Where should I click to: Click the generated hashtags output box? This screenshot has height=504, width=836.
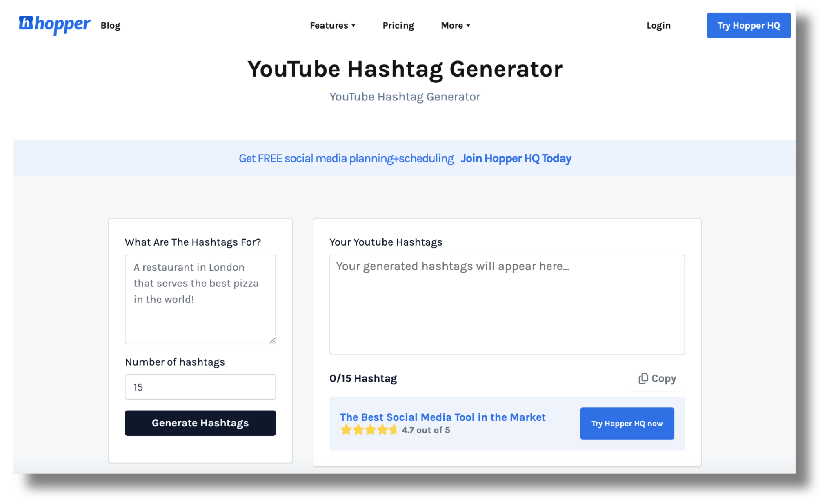click(507, 304)
